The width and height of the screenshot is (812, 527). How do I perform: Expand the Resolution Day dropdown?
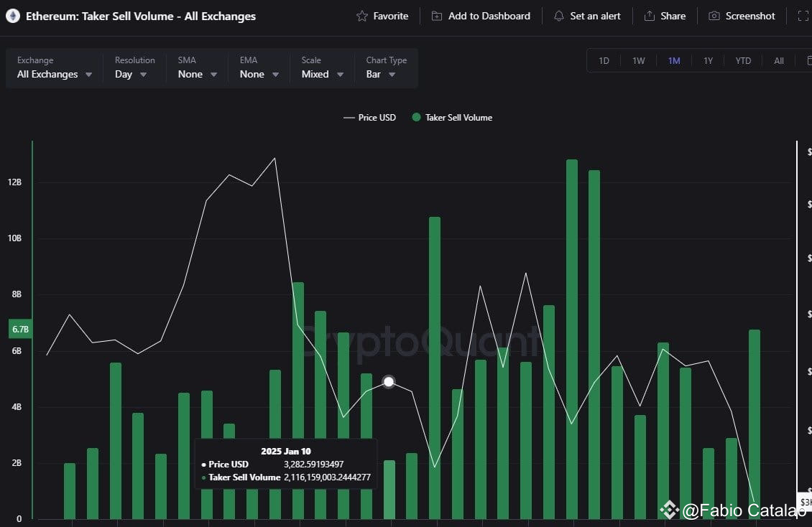click(x=131, y=74)
